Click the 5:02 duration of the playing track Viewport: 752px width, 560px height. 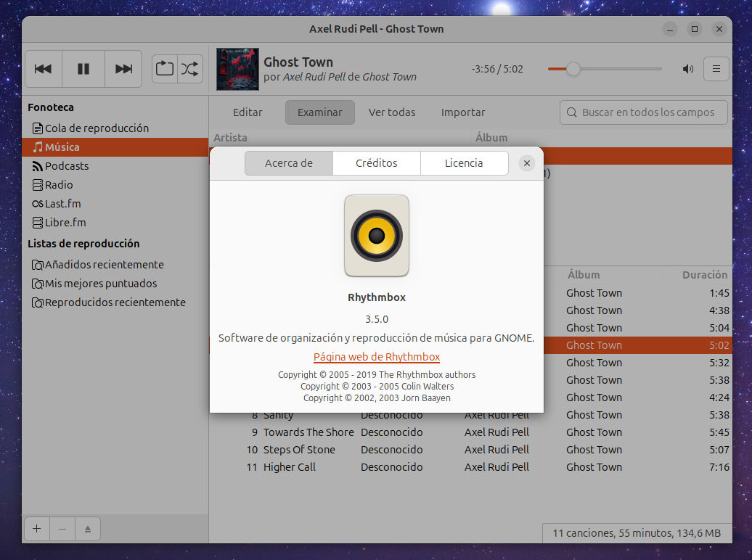(719, 345)
